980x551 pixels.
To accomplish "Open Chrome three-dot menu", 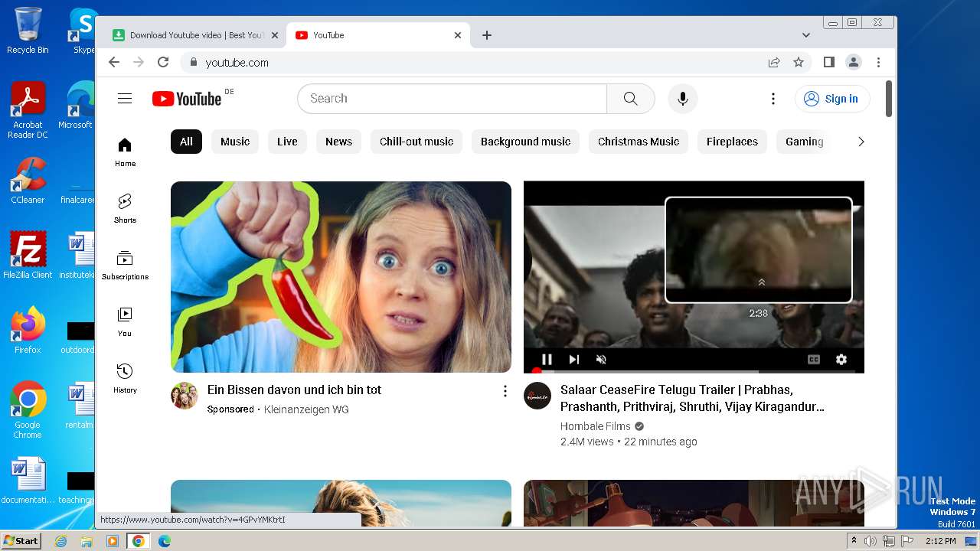I will click(x=878, y=62).
